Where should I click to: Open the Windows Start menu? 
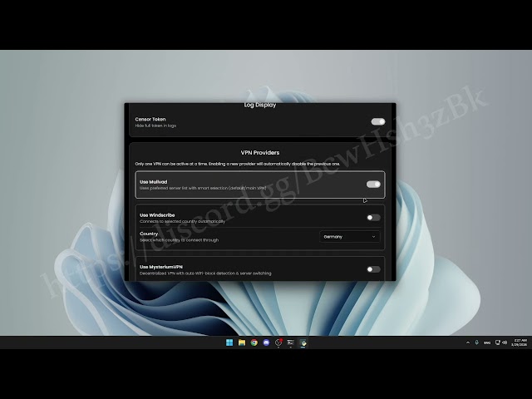229,342
